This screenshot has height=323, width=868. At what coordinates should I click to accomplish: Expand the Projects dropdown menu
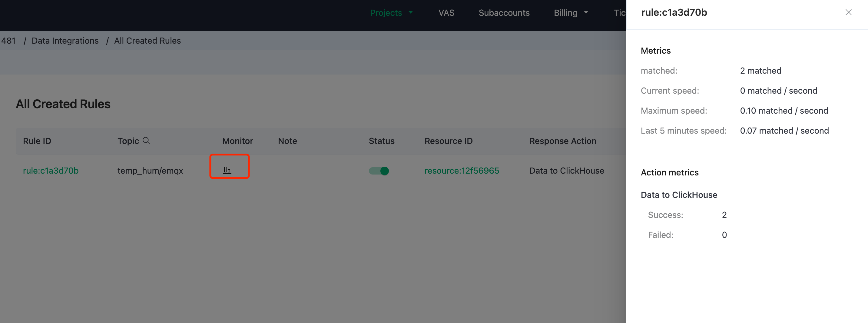pyautogui.click(x=391, y=12)
